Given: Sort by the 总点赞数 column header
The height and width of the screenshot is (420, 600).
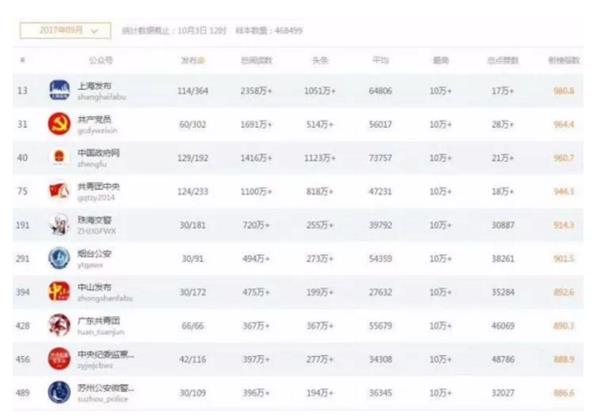Looking at the screenshot, I should coord(503,60).
